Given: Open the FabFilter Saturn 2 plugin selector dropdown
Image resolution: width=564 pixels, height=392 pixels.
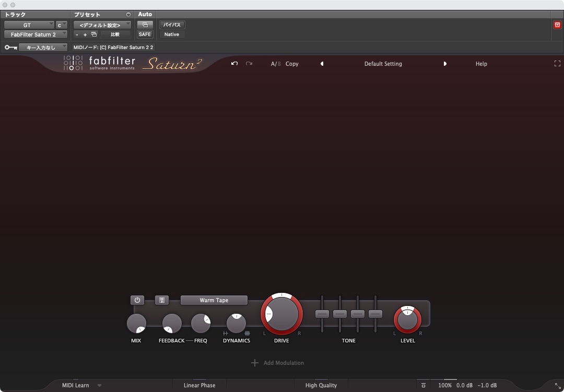Looking at the screenshot, I should [x=36, y=34].
